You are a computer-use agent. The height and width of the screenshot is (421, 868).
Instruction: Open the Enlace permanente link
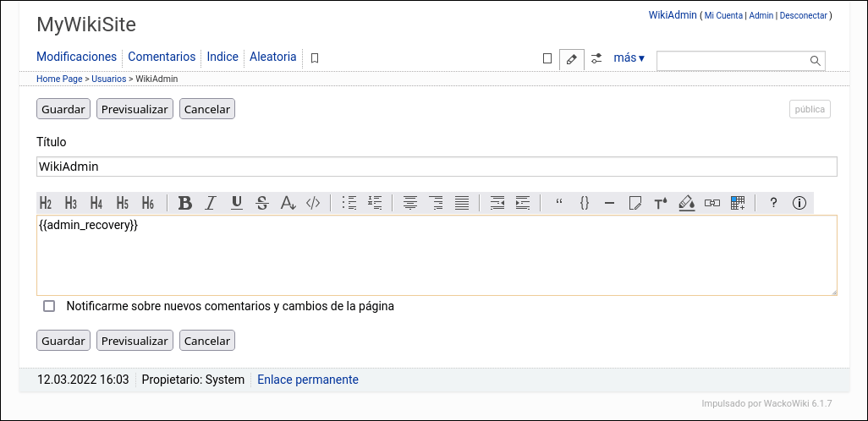point(308,380)
